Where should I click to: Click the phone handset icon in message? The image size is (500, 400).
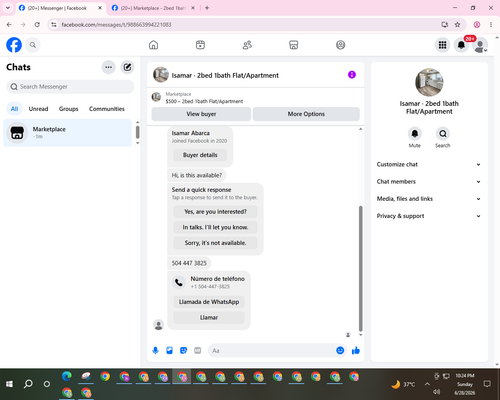click(179, 283)
